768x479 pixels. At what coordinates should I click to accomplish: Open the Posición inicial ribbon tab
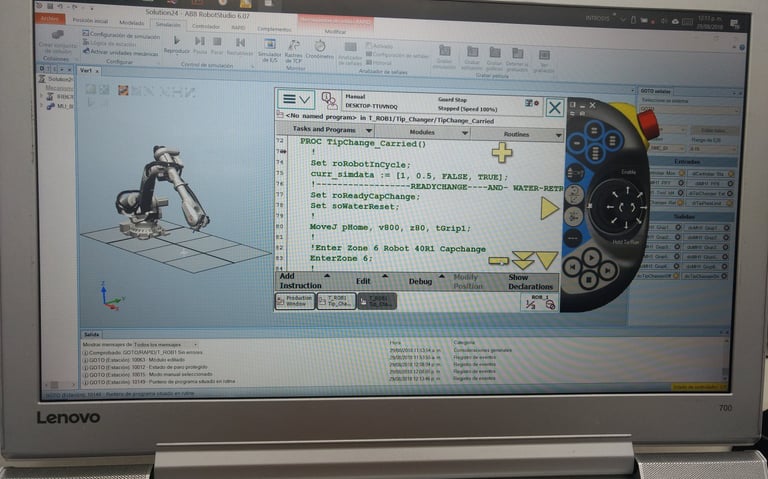point(90,21)
